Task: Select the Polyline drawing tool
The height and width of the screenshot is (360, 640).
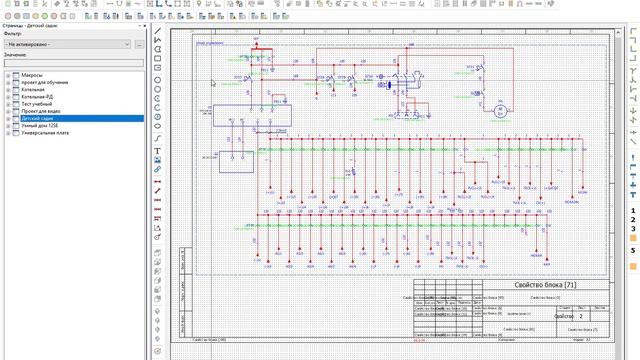Action: click(x=158, y=40)
